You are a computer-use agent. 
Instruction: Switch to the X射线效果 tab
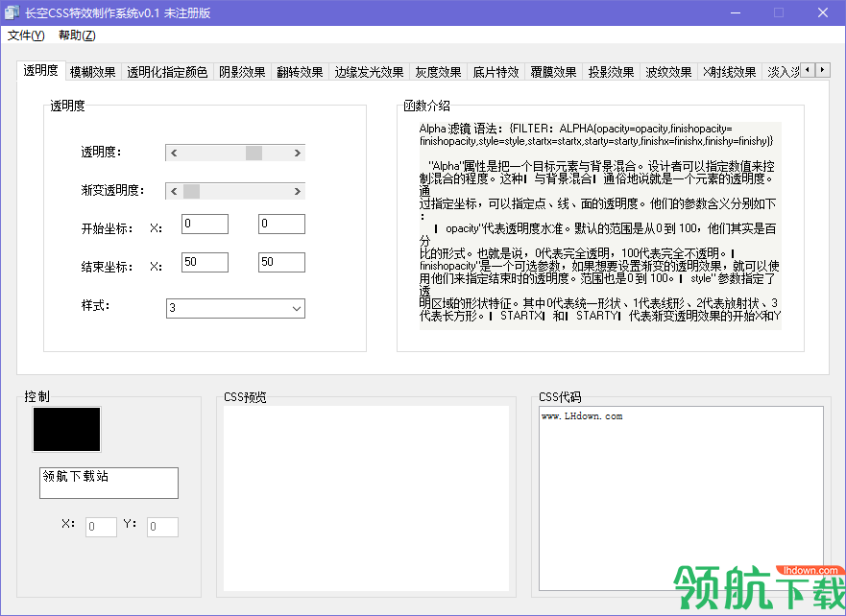[x=730, y=72]
